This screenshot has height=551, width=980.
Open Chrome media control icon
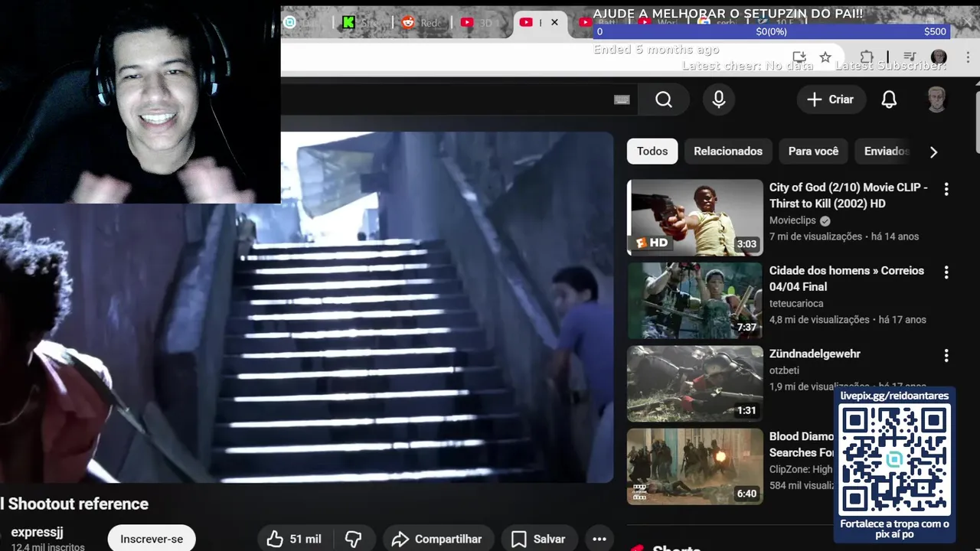[910, 57]
